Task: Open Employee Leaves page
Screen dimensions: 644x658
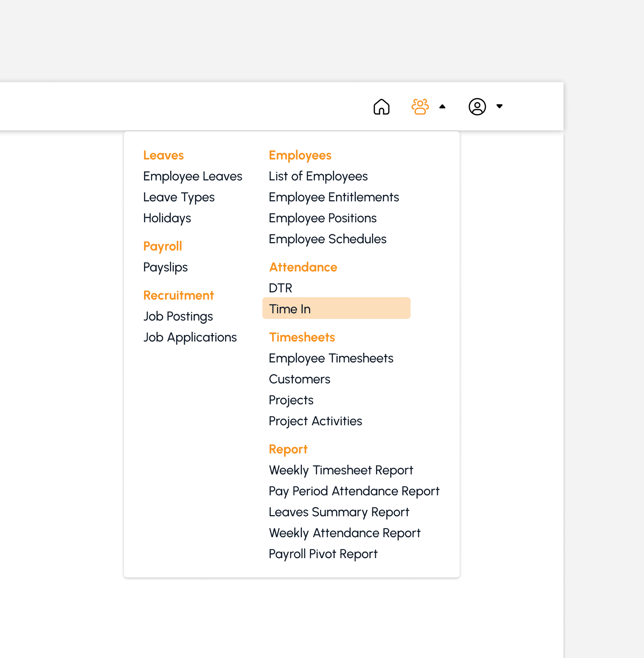Action: [x=193, y=176]
